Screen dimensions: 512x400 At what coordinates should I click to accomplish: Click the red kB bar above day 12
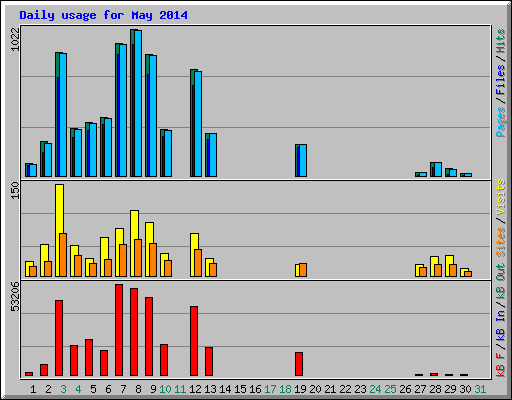tap(194, 341)
